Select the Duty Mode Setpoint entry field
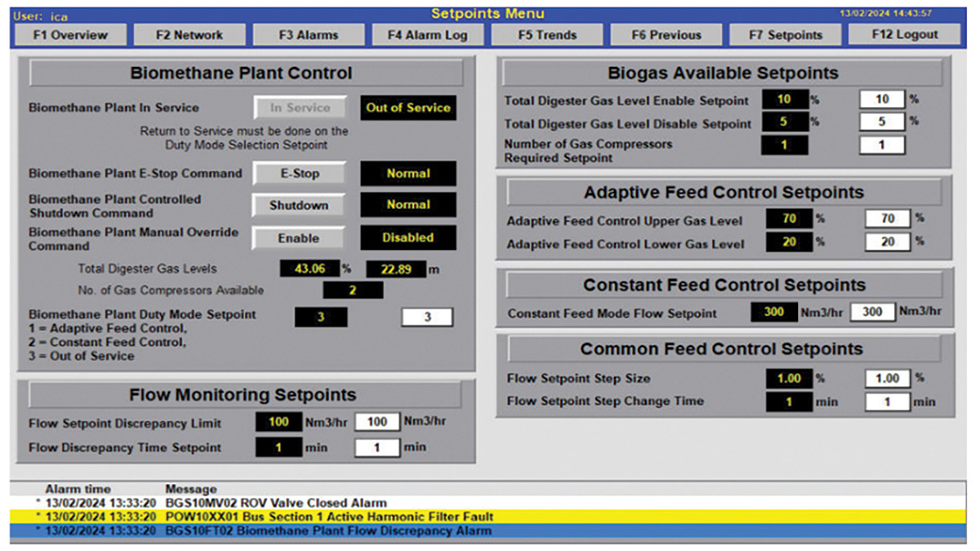Viewport: 980px width, 551px height. pos(427,318)
